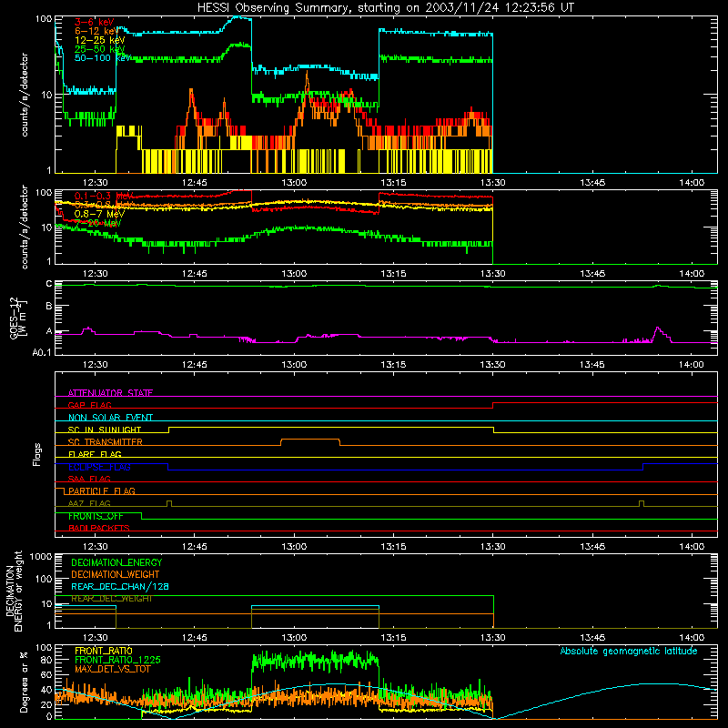Select the FRONT_RATIO_1225 legend label
This screenshot has height=728, width=728.
(x=117, y=660)
